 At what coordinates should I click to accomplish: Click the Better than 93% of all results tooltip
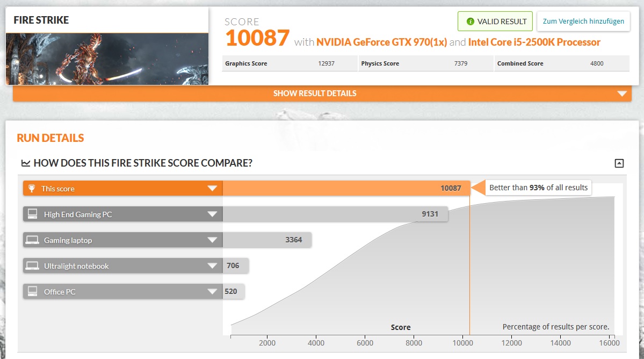click(538, 188)
